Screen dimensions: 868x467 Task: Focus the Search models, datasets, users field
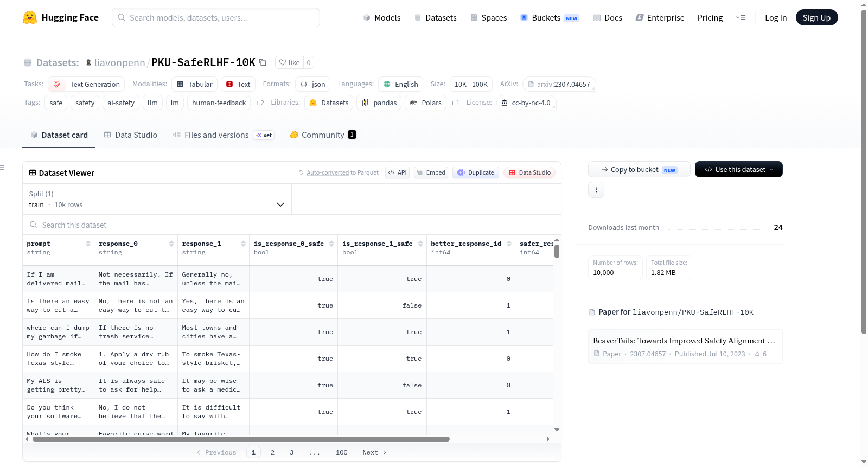pos(216,17)
